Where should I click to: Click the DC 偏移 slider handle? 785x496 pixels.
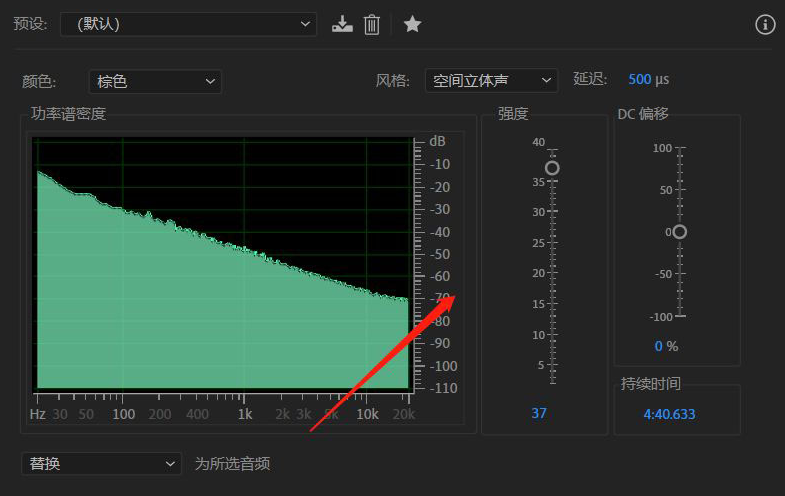pyautogui.click(x=680, y=232)
